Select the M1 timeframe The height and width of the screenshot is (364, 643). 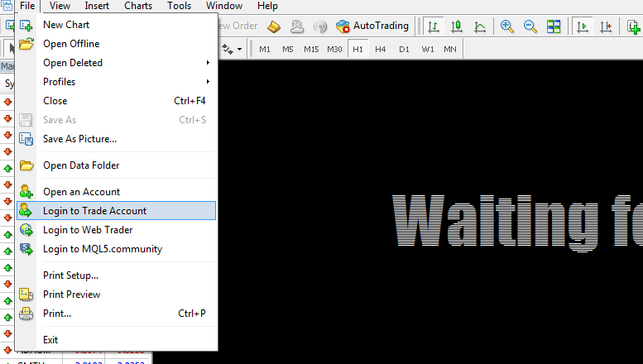click(x=265, y=49)
